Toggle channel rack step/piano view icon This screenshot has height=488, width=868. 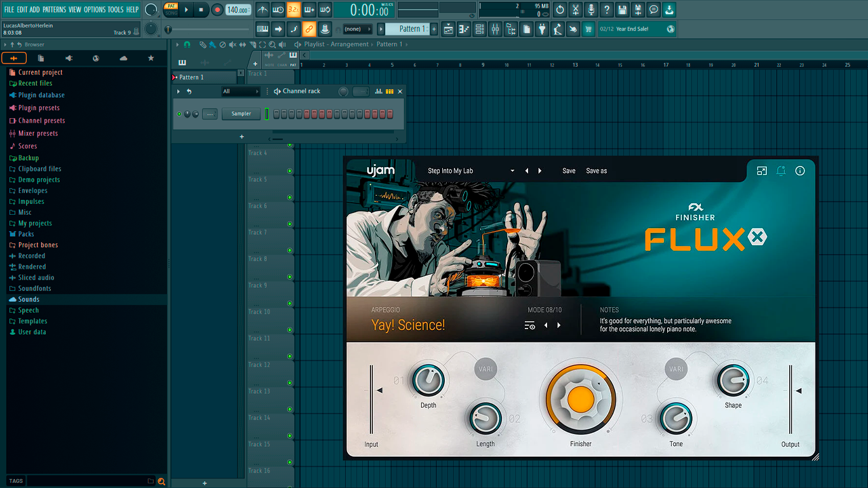click(x=390, y=91)
